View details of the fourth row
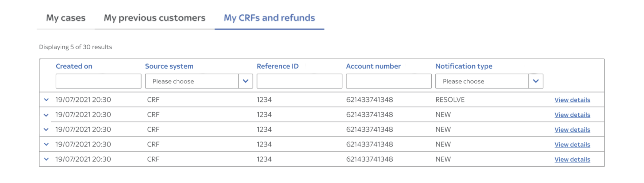This screenshot has height=183, width=644. 572,145
